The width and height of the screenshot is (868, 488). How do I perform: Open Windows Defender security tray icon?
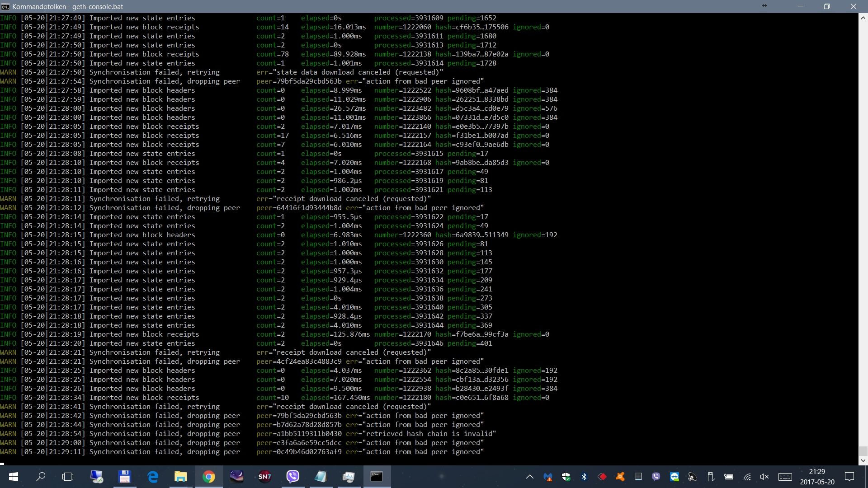pyautogui.click(x=566, y=477)
